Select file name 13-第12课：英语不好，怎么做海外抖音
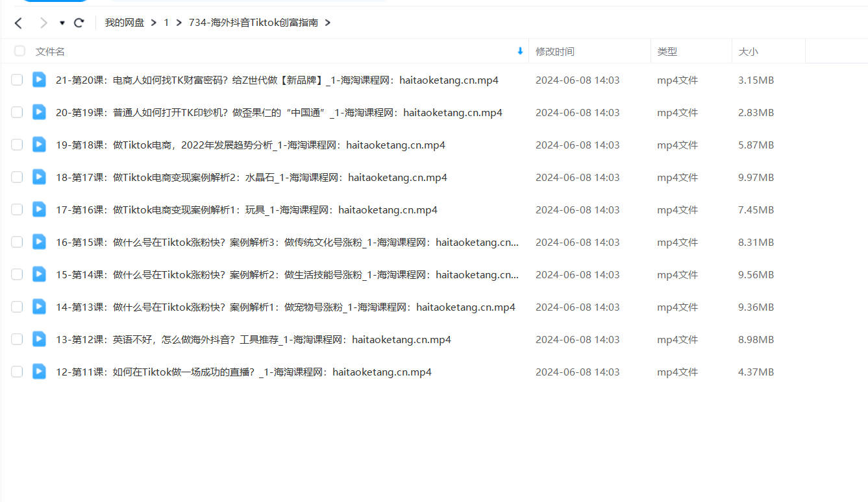This screenshot has height=502, width=868. (x=254, y=340)
